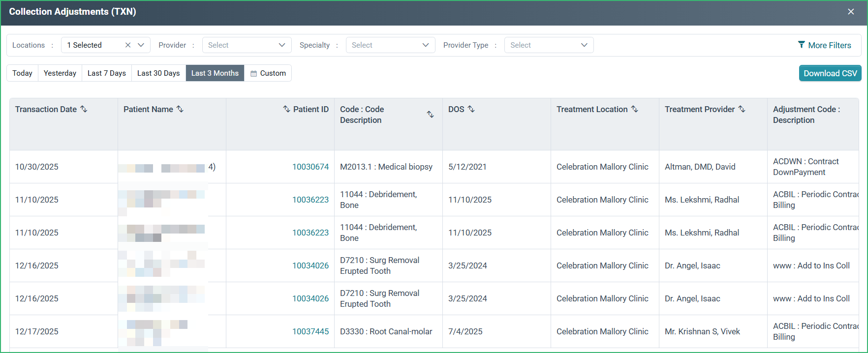Switch to Last 30 Days range
The height and width of the screenshot is (353, 868).
[158, 73]
